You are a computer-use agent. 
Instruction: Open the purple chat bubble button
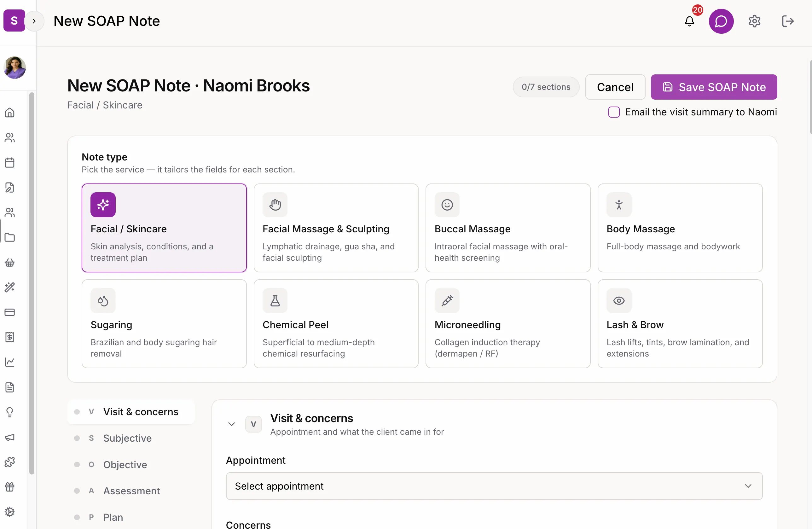(721, 21)
